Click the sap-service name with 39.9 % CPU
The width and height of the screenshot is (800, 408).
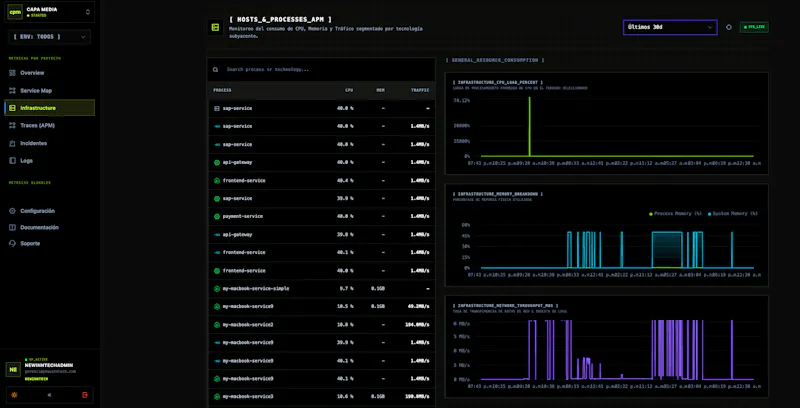pos(237,198)
